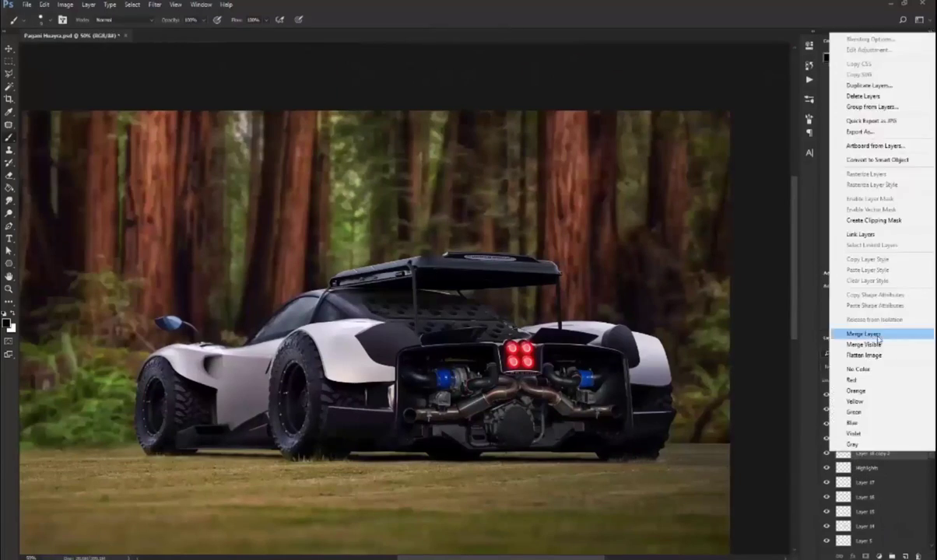
Task: Select the Eraser tool
Action: 9,175
